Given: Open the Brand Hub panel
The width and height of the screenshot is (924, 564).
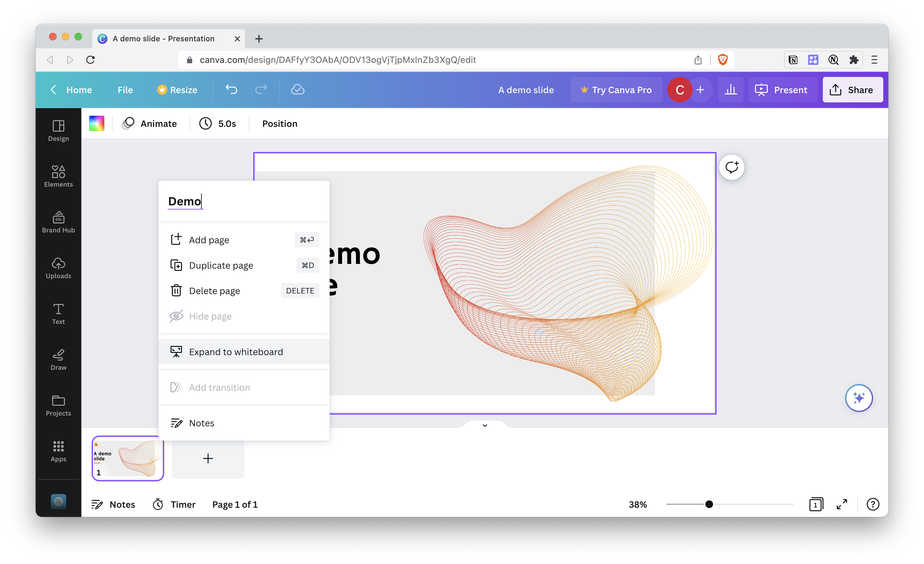Looking at the screenshot, I should pos(59,222).
